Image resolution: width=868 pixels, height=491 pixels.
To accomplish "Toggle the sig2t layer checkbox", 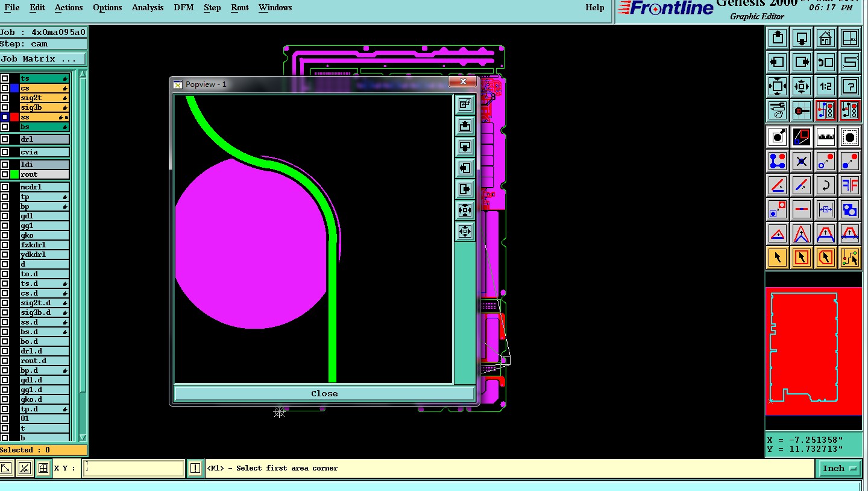I will tap(5, 98).
